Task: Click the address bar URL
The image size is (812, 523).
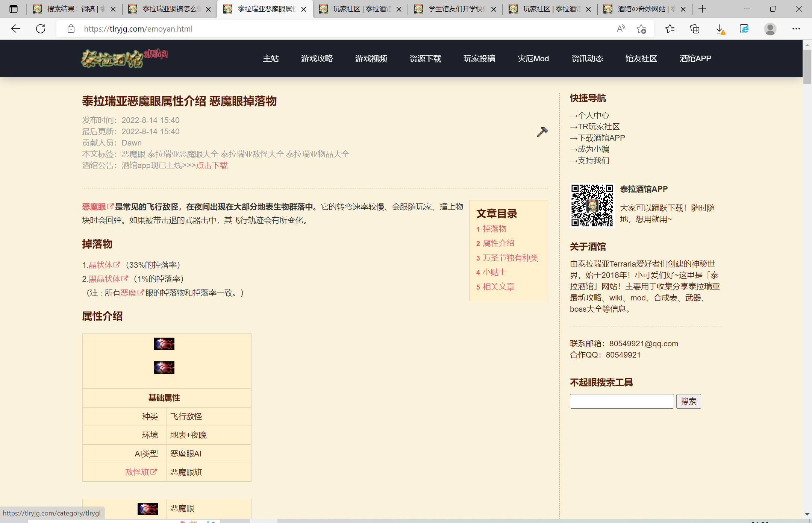Action: [138, 29]
